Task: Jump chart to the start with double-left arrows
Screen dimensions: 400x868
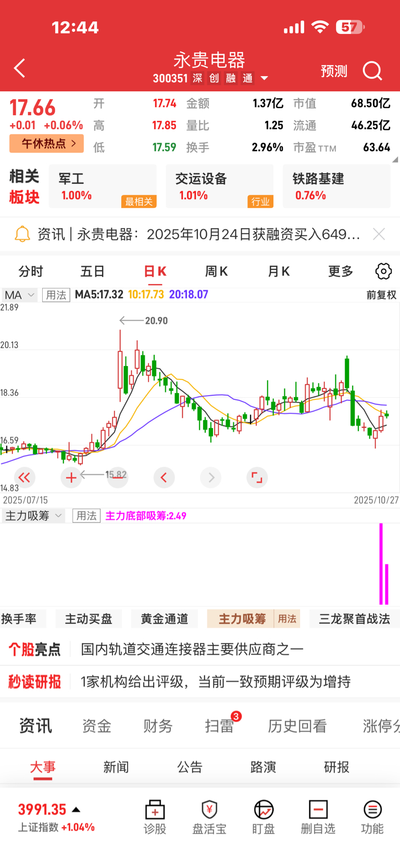Action: pyautogui.click(x=24, y=478)
